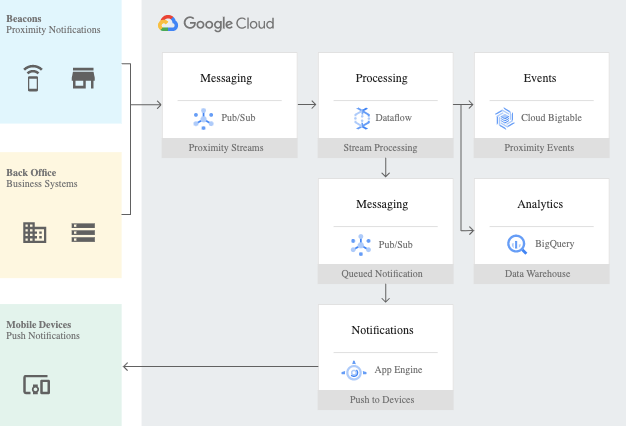Click the server stack icon in Back Office
626x426 pixels.
click(x=83, y=233)
